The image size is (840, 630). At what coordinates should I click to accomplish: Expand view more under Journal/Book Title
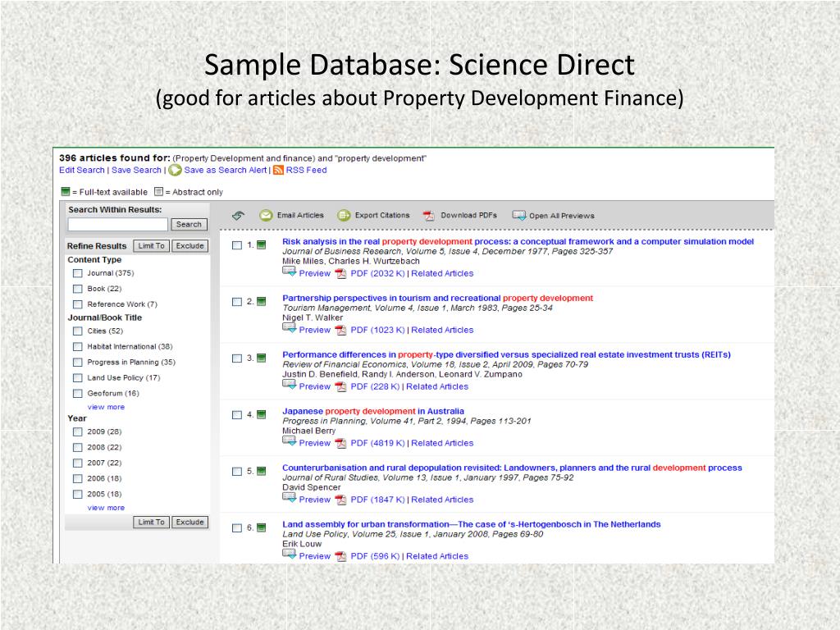(x=106, y=407)
